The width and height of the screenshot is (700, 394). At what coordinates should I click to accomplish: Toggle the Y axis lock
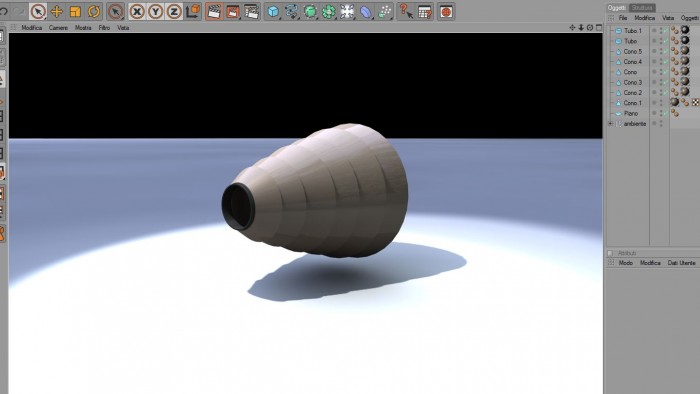point(155,12)
